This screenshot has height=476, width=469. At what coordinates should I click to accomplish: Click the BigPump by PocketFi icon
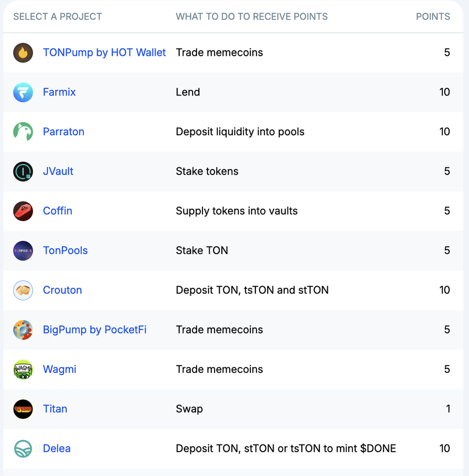pos(23,330)
